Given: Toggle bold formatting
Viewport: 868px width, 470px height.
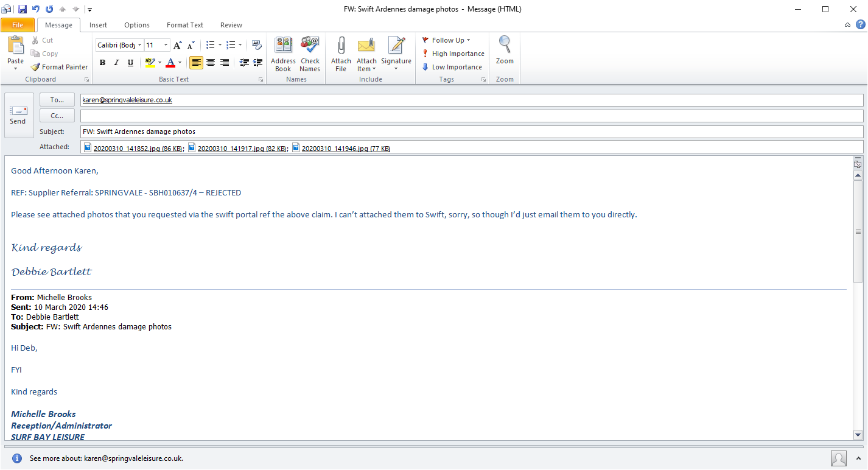Looking at the screenshot, I should 102,63.
